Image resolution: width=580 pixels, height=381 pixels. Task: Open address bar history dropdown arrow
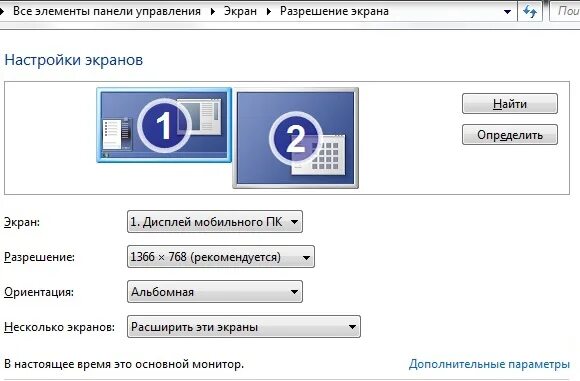click(x=508, y=12)
